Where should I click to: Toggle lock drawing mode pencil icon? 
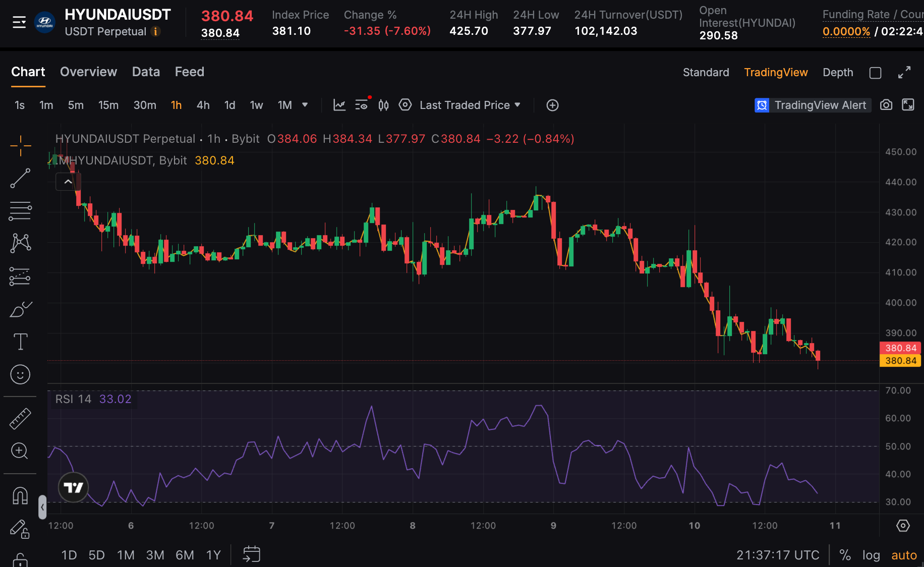[20, 529]
